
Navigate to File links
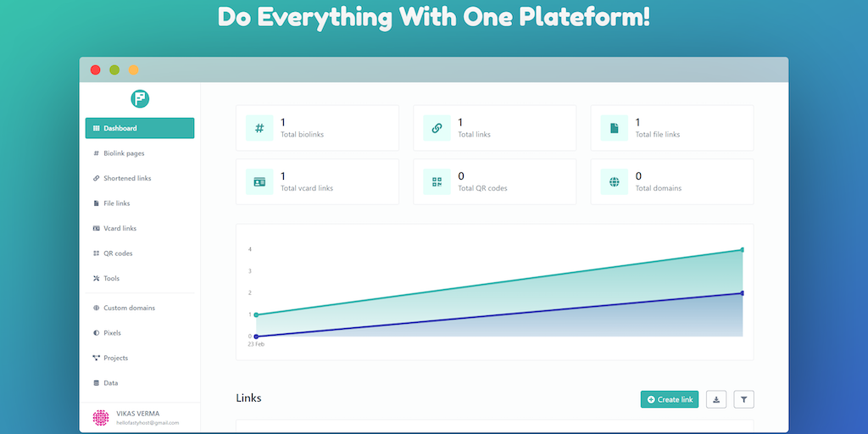point(116,203)
